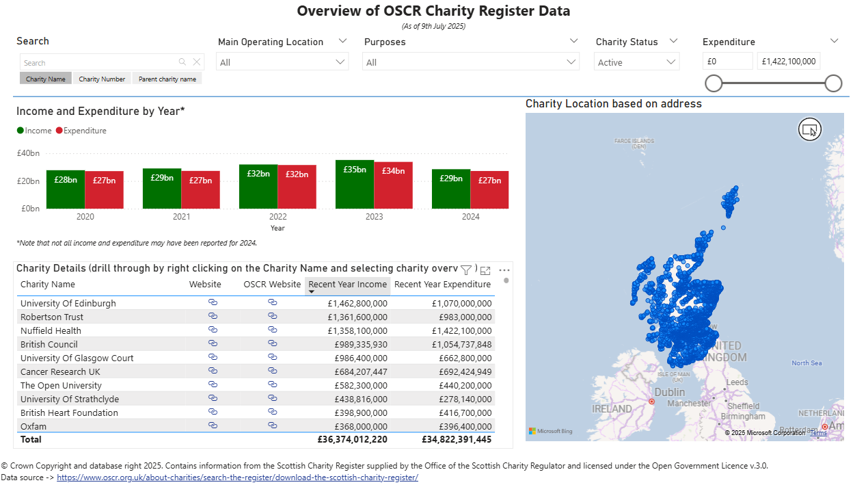Clear the search box with X icon

pyautogui.click(x=197, y=62)
